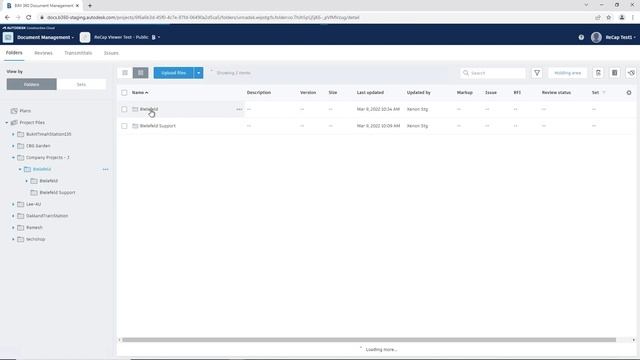The image size is (640, 360).
Task: Select Plans in the folder tree
Action: point(25,111)
